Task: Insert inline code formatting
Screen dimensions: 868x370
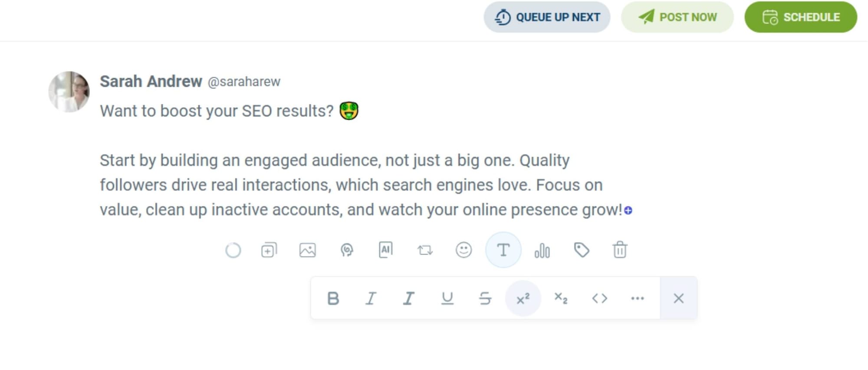Action: [599, 298]
